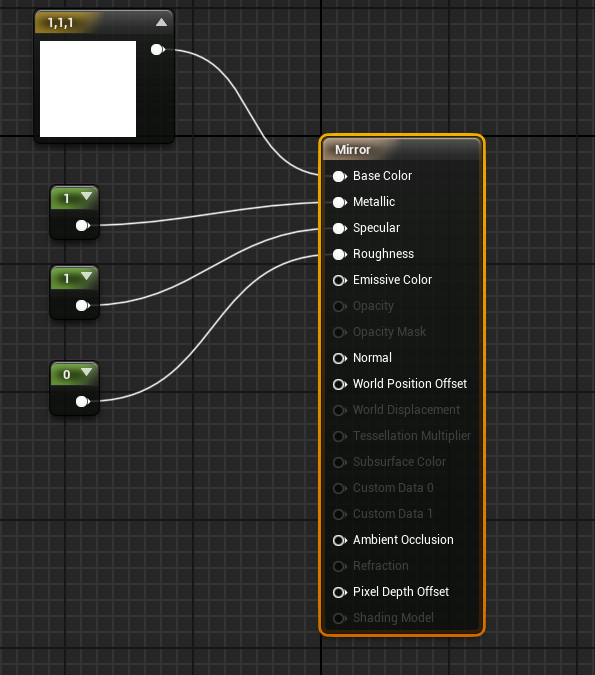Click the Roughness input pin
The height and width of the screenshot is (675, 595).
coord(340,254)
